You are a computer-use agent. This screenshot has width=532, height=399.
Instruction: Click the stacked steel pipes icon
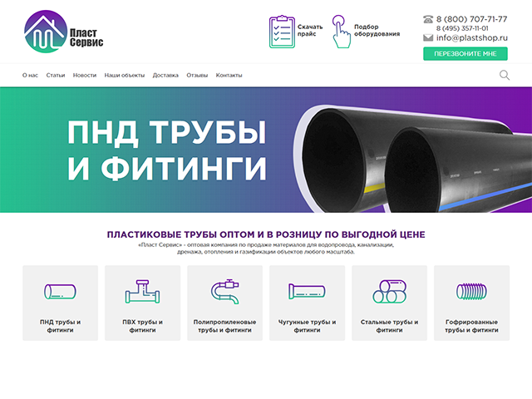pyautogui.click(x=390, y=292)
